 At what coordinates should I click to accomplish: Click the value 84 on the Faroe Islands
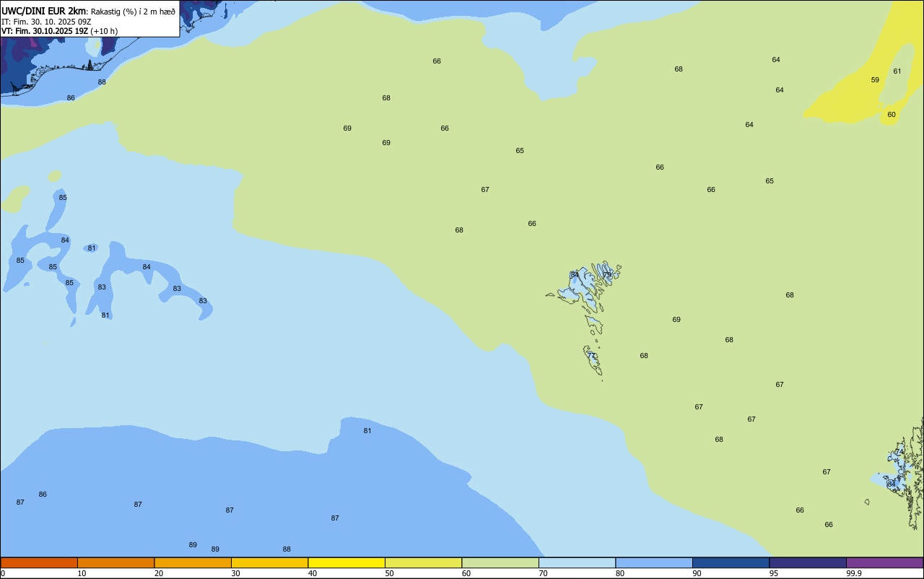click(x=575, y=274)
